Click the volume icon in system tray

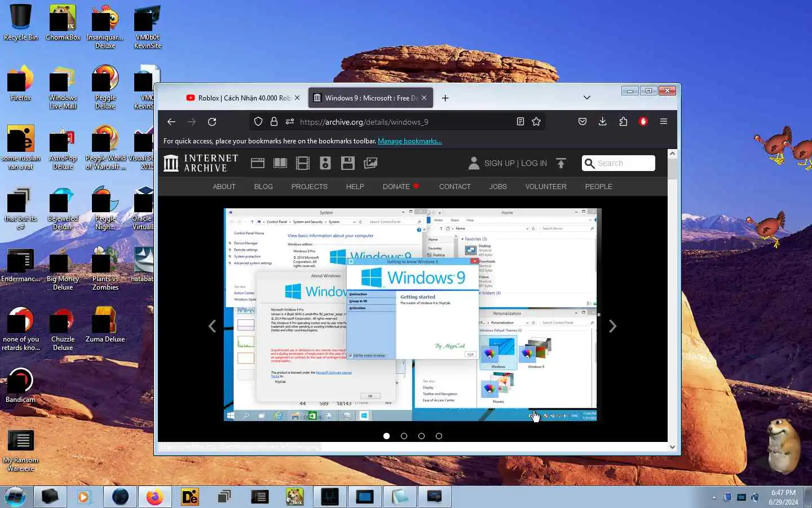pos(756,497)
